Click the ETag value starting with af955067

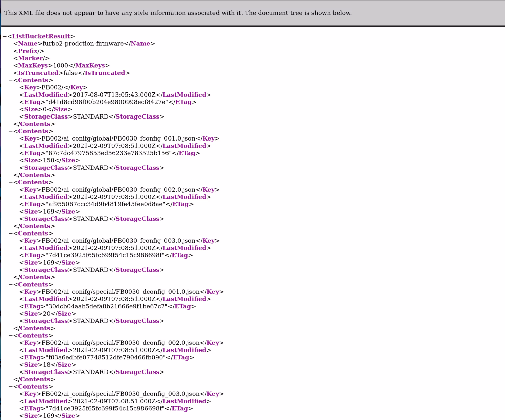pos(105,204)
